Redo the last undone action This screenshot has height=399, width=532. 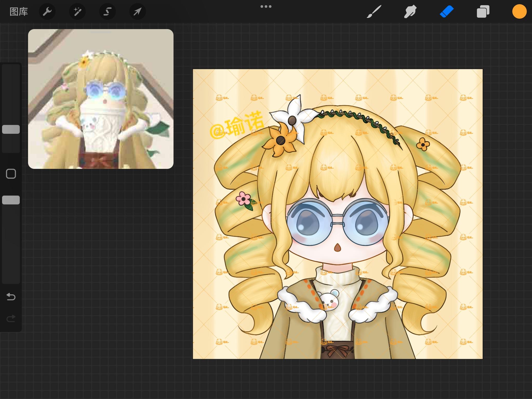tap(11, 318)
